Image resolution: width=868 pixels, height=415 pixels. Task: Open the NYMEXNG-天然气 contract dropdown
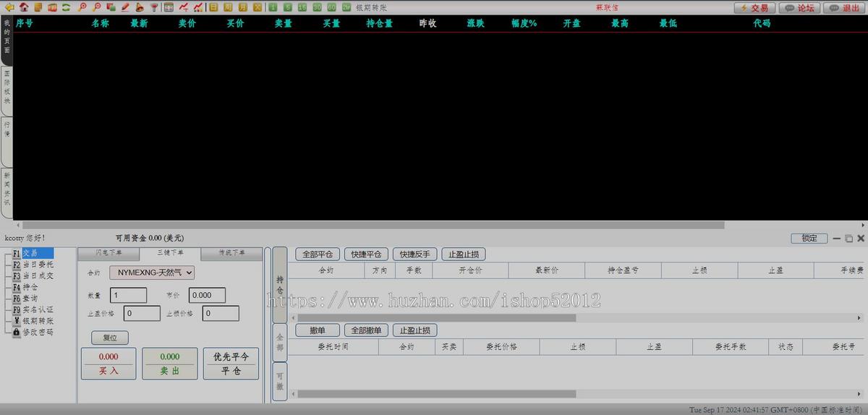[152, 273]
